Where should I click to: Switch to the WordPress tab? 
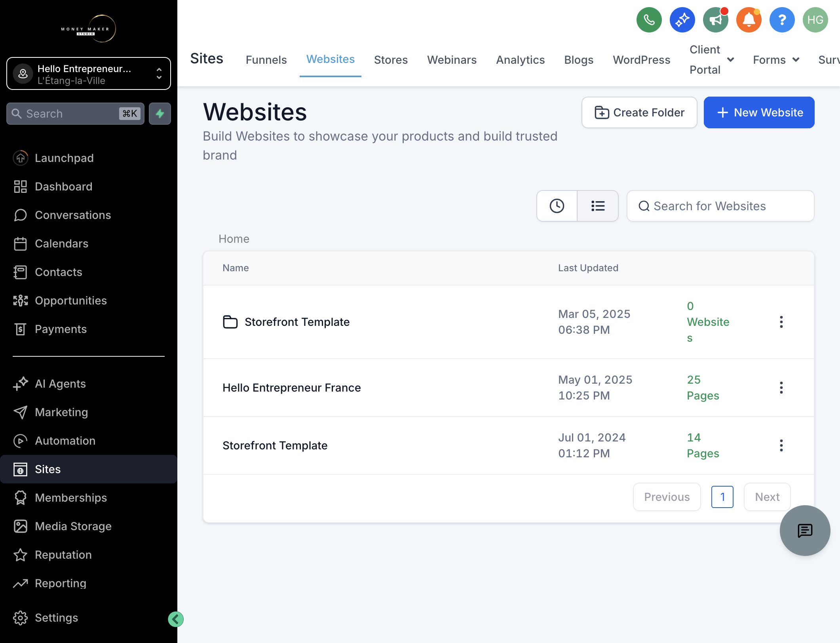pyautogui.click(x=641, y=60)
